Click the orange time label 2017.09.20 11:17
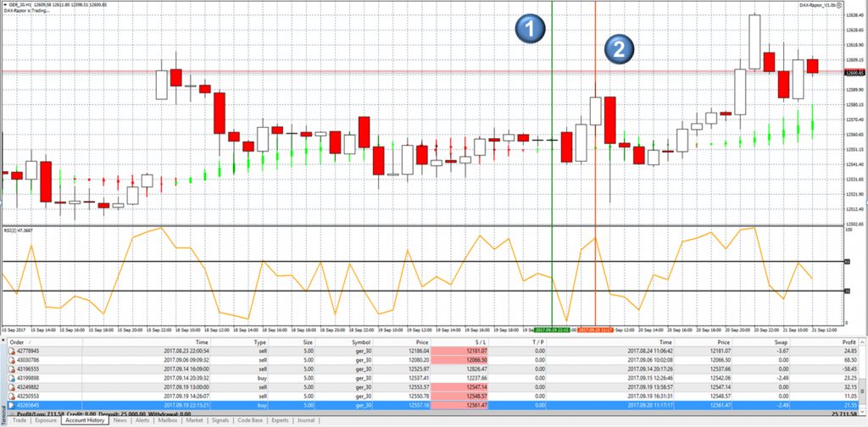 pyautogui.click(x=595, y=329)
